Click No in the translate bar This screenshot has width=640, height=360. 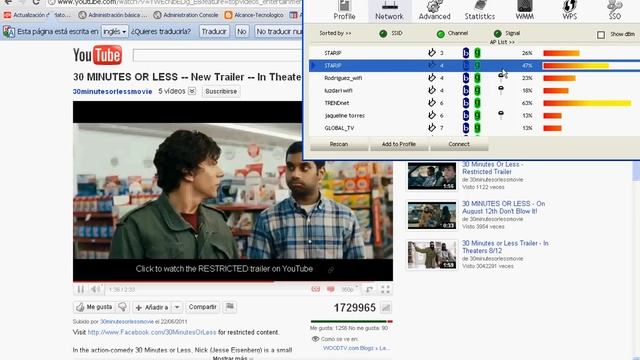point(242,31)
